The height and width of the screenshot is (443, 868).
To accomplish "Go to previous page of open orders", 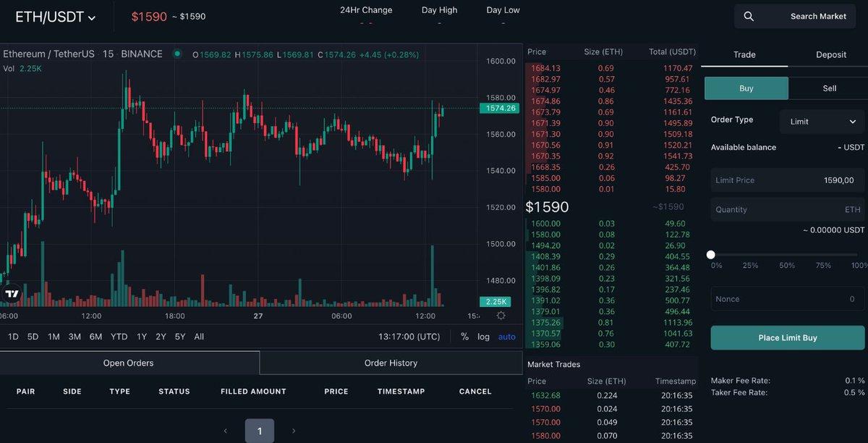I will click(226, 431).
